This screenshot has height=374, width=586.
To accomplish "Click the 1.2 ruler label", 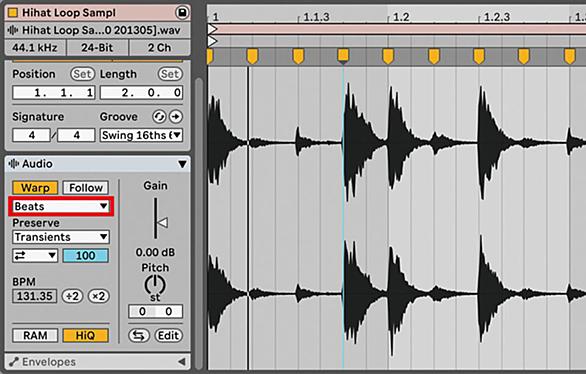I will tap(401, 17).
